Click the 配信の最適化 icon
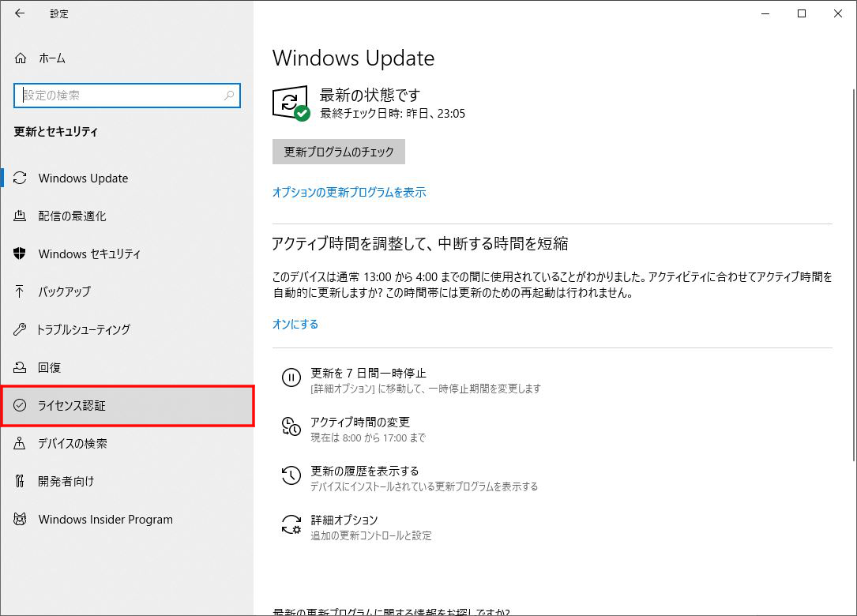This screenshot has height=616, width=857. pyautogui.click(x=20, y=216)
